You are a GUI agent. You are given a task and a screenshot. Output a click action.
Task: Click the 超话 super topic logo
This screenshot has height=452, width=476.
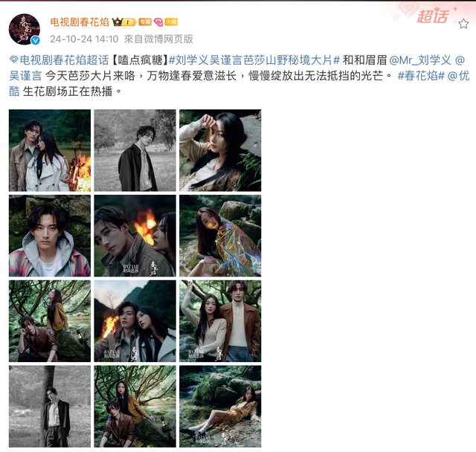(433, 16)
